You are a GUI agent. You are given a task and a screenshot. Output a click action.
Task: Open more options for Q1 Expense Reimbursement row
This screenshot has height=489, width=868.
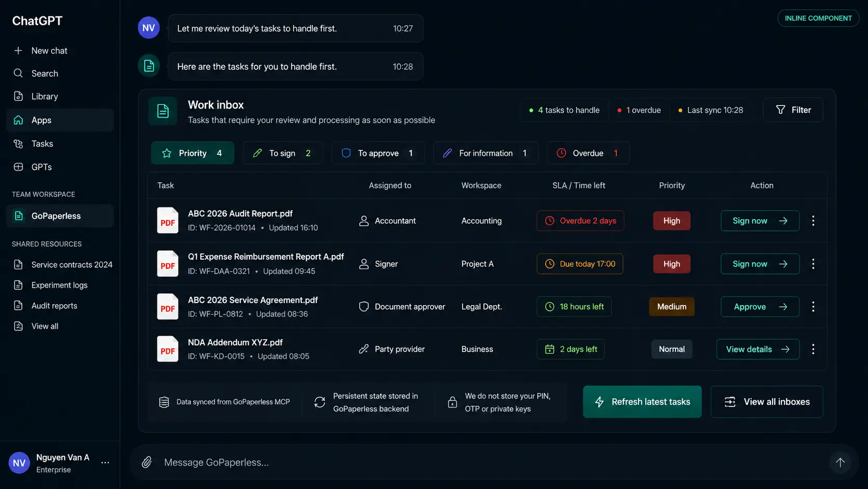pos(813,263)
